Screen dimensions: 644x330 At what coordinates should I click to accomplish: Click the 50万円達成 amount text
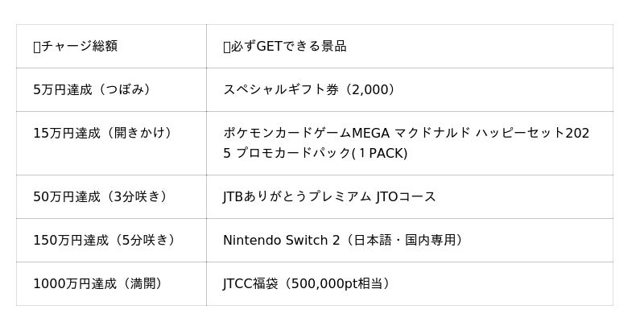64,196
